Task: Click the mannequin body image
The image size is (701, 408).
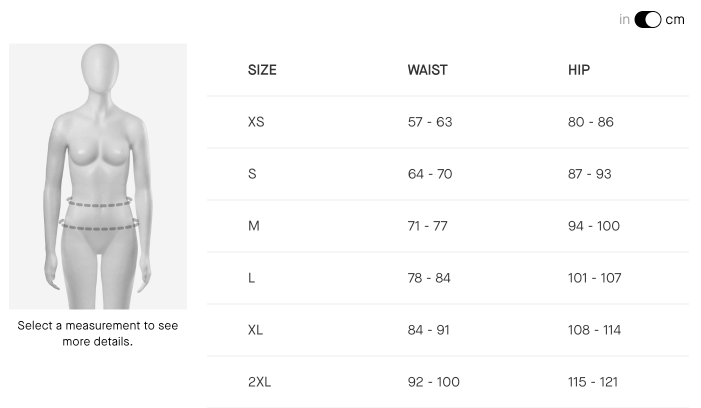Action: 98,176
